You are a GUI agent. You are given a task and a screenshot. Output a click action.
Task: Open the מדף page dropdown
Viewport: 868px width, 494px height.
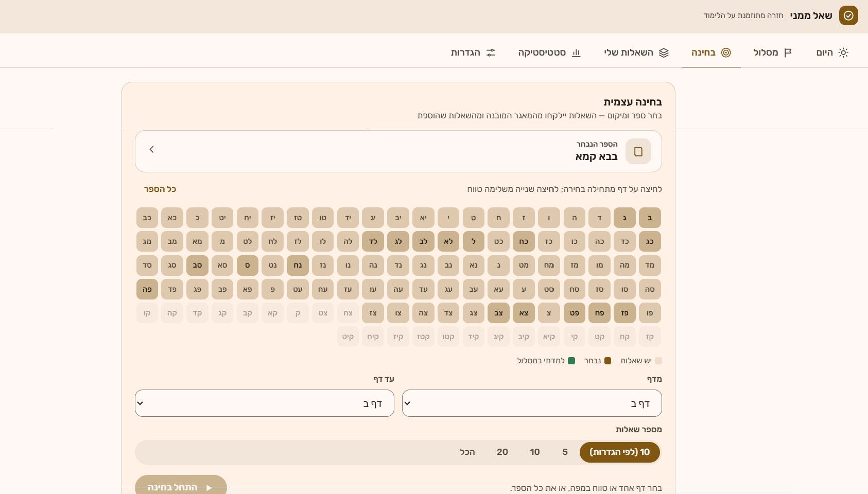click(x=532, y=403)
